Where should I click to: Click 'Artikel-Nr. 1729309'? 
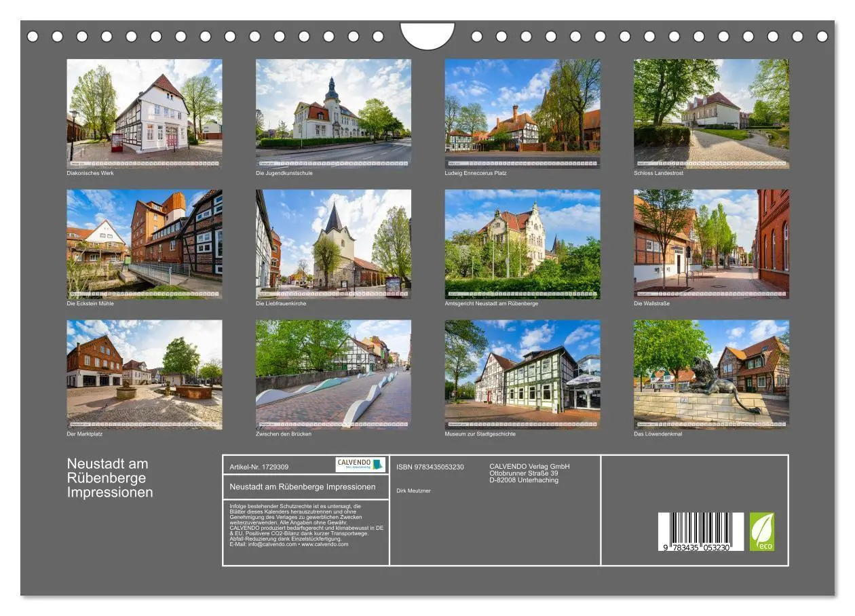259,467
